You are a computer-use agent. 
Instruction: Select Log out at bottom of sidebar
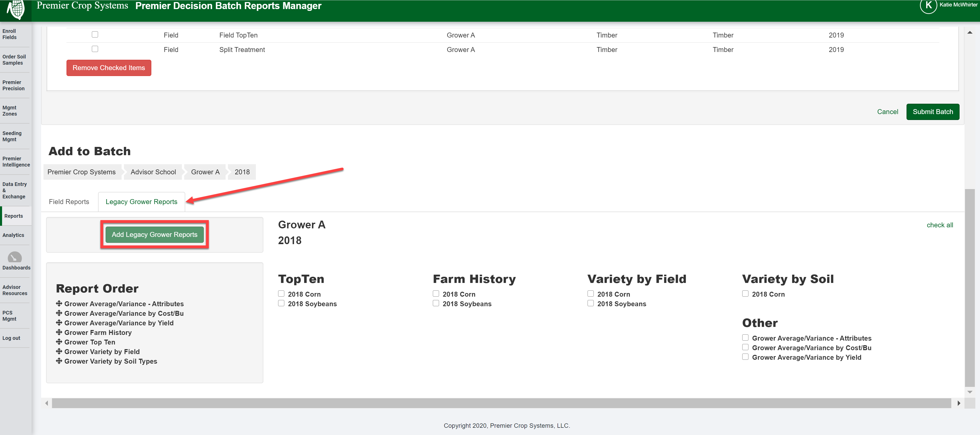[11, 338]
